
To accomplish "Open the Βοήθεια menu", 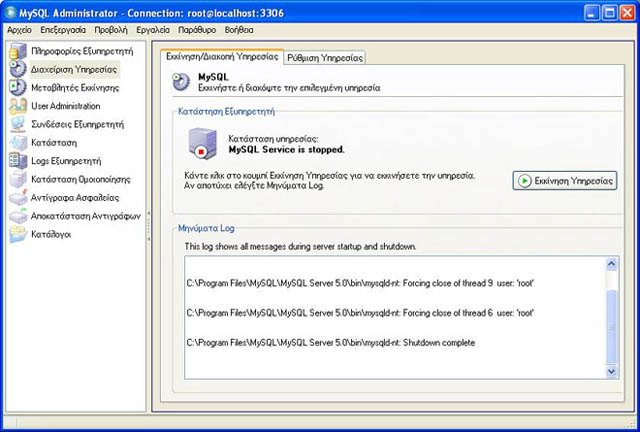I will point(239,30).
